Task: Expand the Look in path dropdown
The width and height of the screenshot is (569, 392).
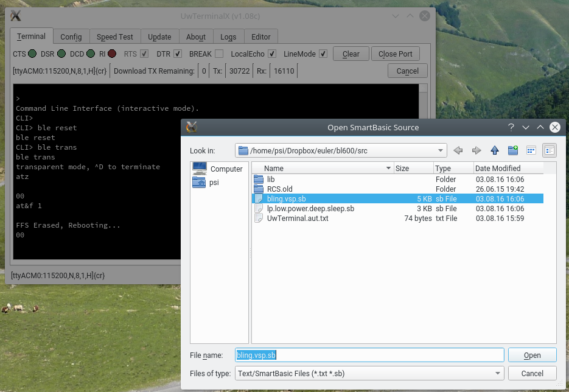Action: pyautogui.click(x=440, y=150)
